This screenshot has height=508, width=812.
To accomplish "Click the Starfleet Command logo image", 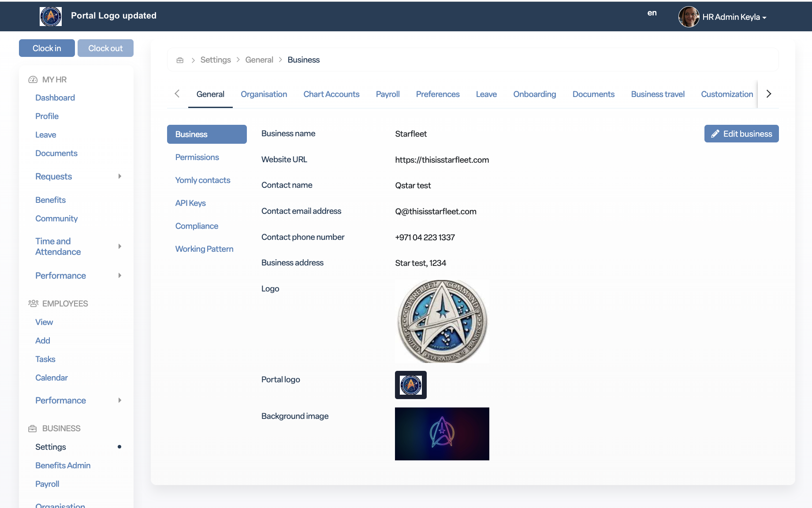I will 442,321.
